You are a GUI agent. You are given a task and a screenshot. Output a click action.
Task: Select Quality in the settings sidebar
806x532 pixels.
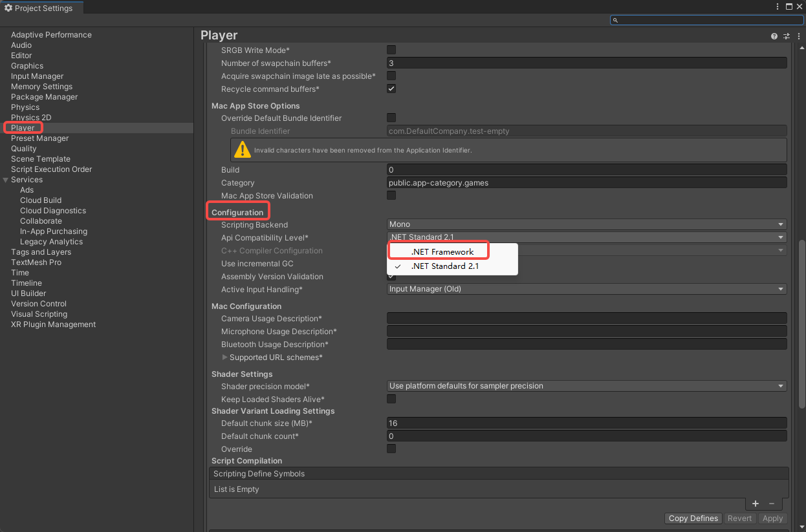click(x=24, y=149)
